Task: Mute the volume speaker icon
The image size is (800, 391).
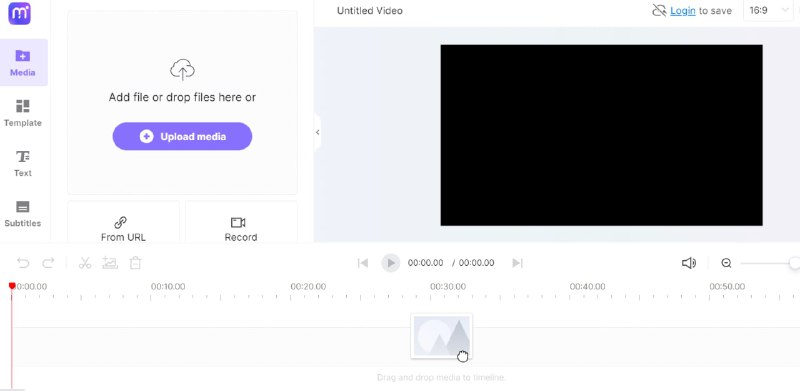Action: [689, 263]
